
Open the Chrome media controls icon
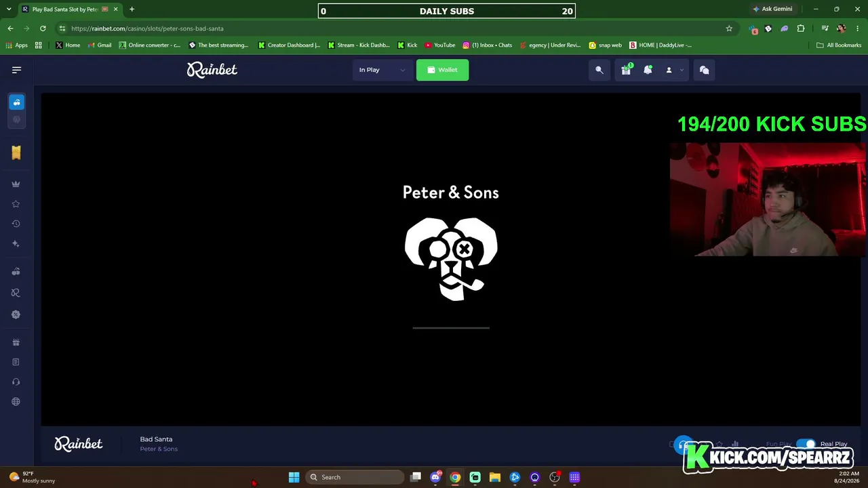click(x=825, y=28)
